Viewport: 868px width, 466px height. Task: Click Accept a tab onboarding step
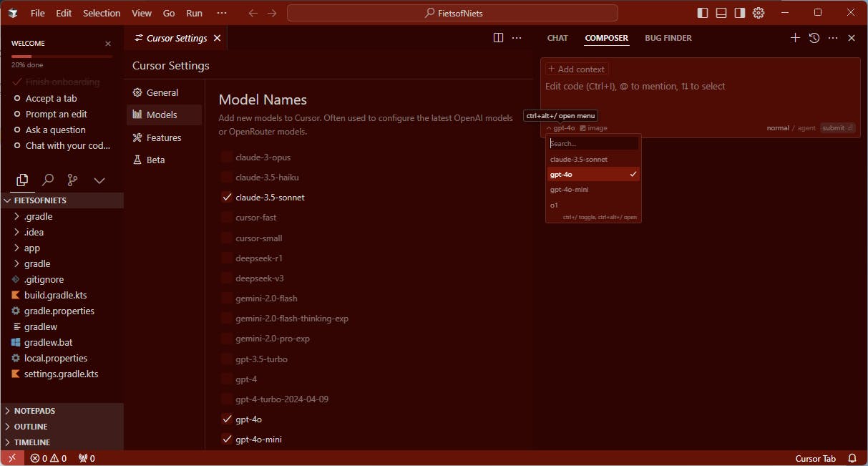52,98
